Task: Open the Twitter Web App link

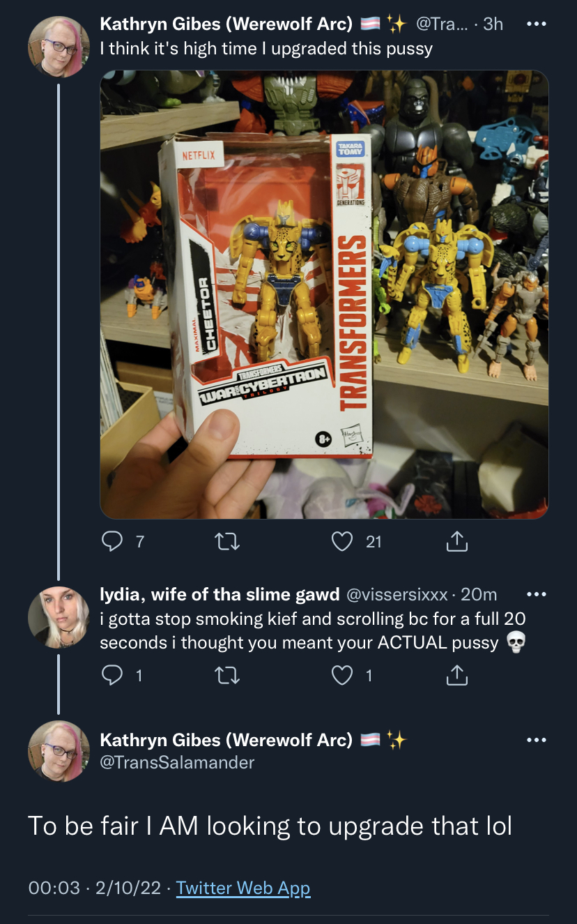Action: 243,888
